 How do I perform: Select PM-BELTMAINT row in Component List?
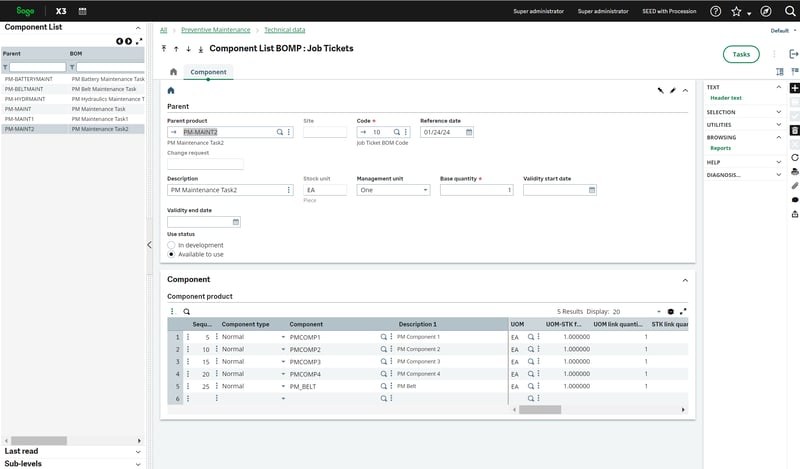[x=28, y=89]
